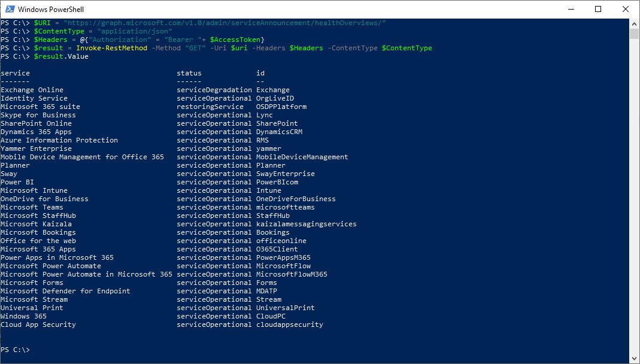This screenshot has height=364, width=640.
Task: Click the 'MobileDeviceManagement' id value
Action: coord(302,157)
